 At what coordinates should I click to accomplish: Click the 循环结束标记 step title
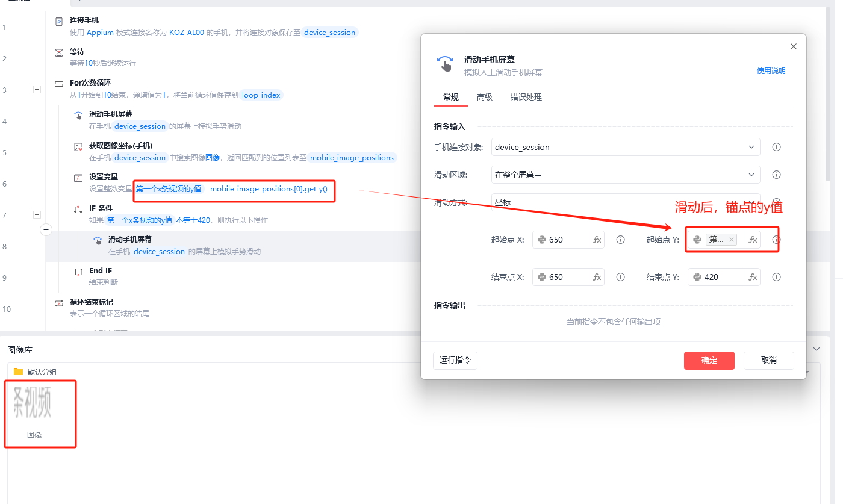tap(92, 302)
